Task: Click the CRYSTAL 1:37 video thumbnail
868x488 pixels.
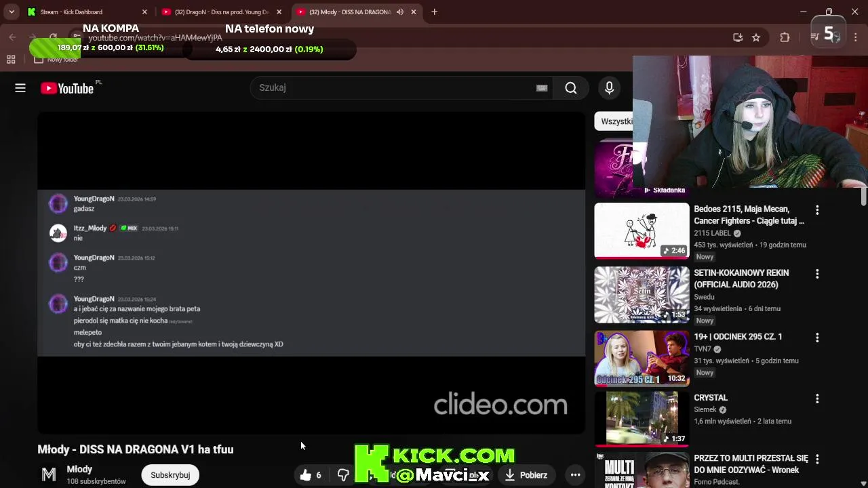Action: point(642,418)
